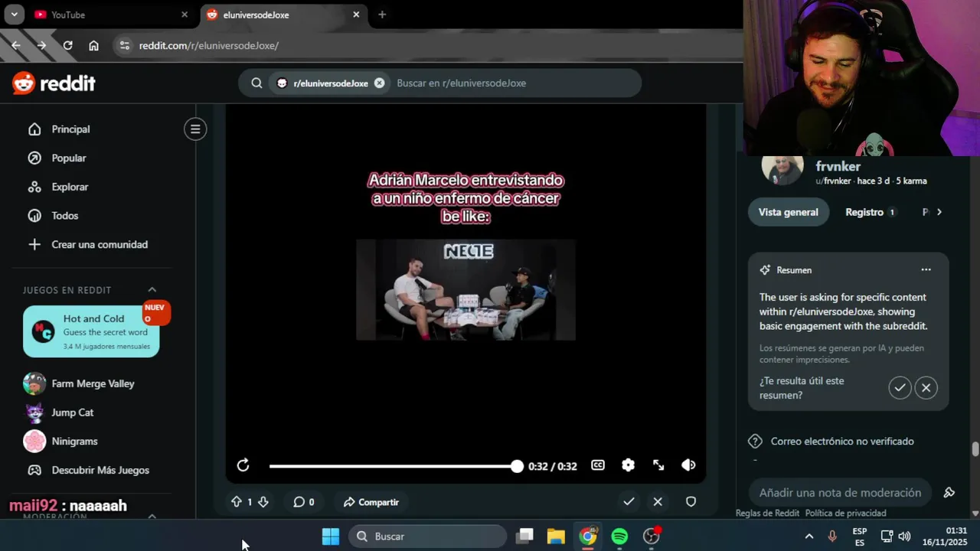Reload the current page
This screenshot has height=551, width=980.
pos(67,45)
